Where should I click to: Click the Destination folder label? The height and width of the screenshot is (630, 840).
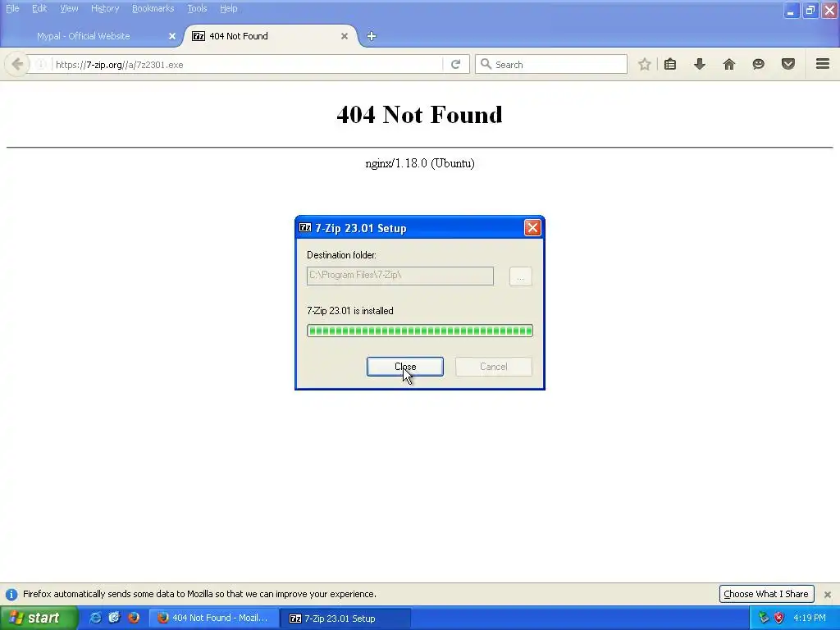(341, 255)
